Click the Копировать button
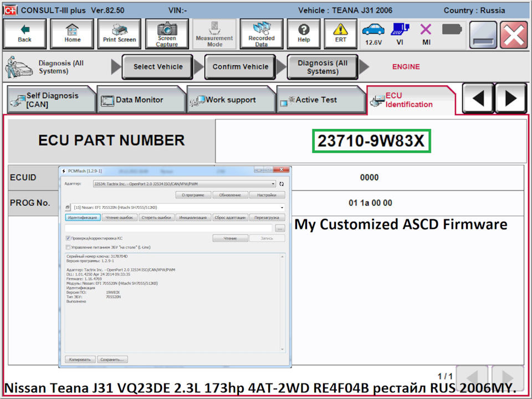The height and width of the screenshot is (399, 532). pyautogui.click(x=80, y=359)
